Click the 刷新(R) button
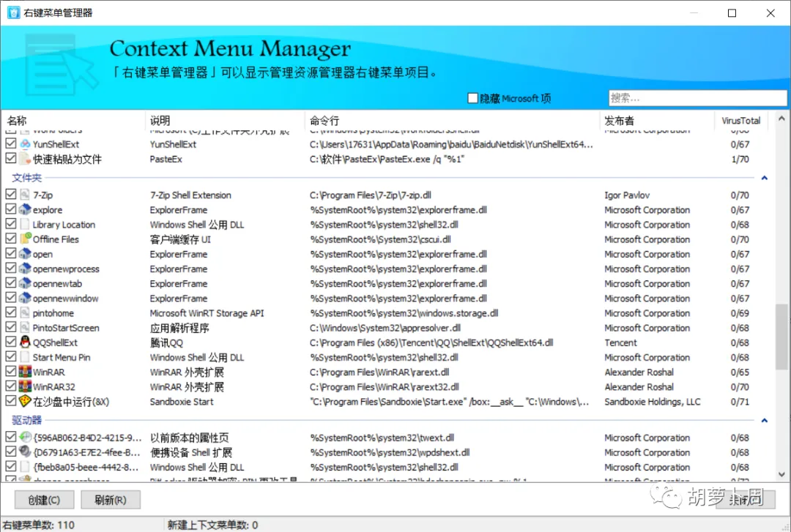The width and height of the screenshot is (791, 532). coord(111,500)
